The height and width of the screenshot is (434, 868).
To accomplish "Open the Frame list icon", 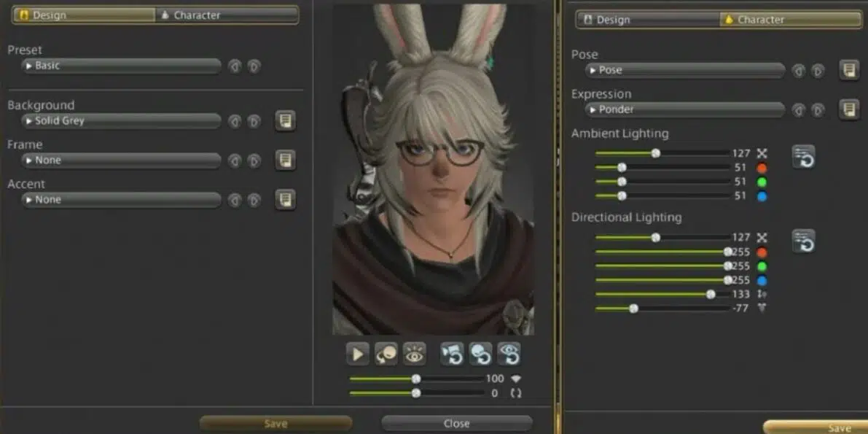I will (285, 160).
